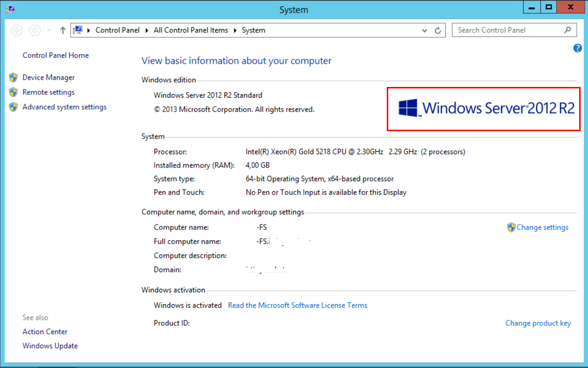Focus the Search Control Panel field
Image resolution: width=588 pixels, height=368 pixels.
click(x=514, y=30)
